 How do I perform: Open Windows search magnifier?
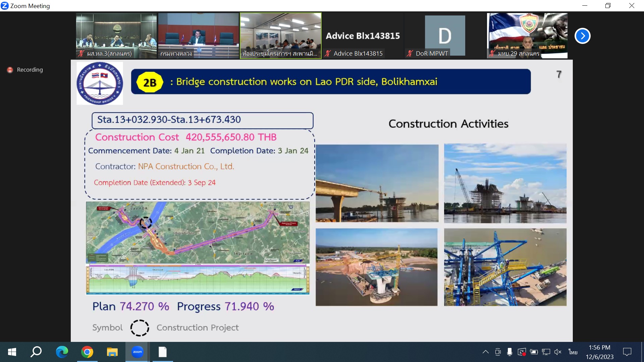point(36,352)
